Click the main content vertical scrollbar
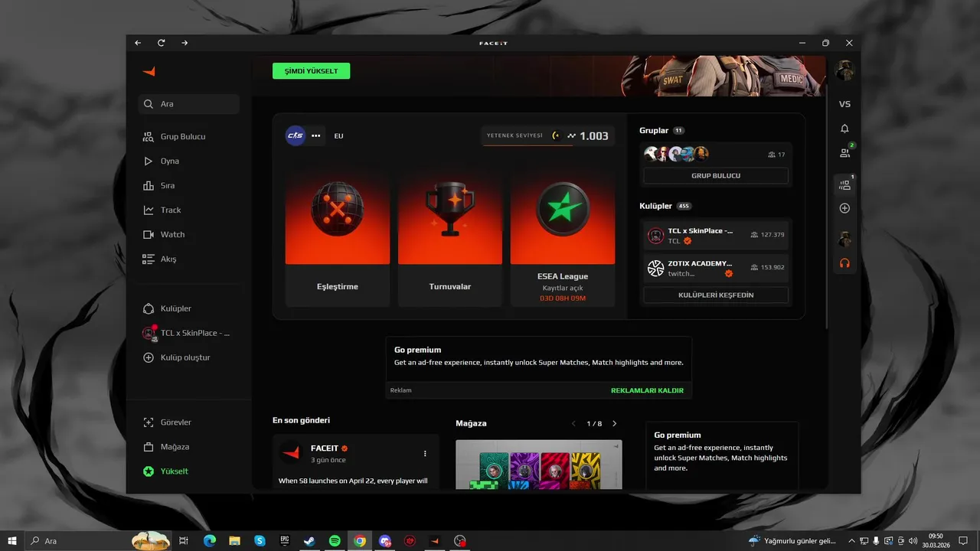Screen dimensions: 980x551 pos(828,207)
